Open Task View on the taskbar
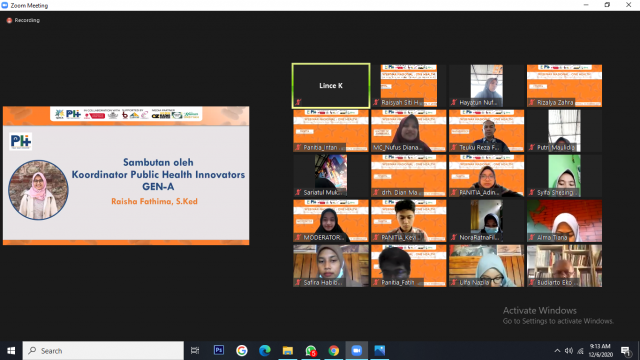The height and width of the screenshot is (360, 640). click(x=195, y=350)
